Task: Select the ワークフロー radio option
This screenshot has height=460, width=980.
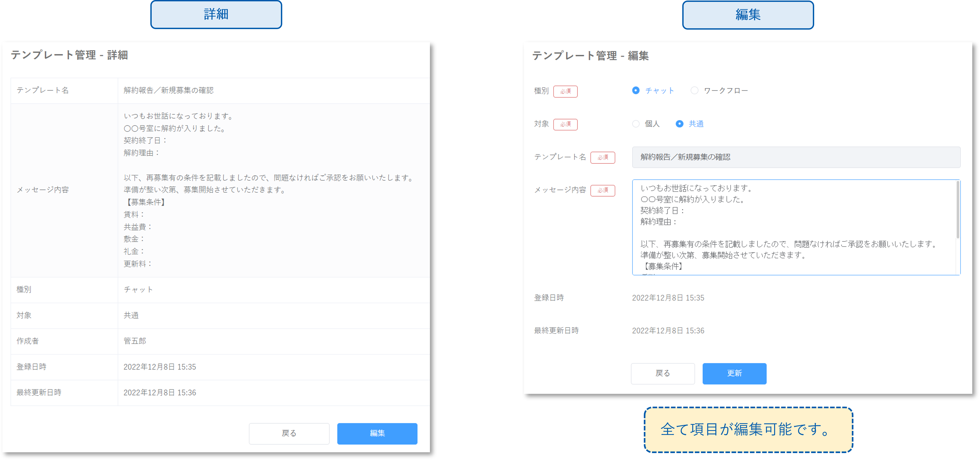Action: [x=694, y=90]
